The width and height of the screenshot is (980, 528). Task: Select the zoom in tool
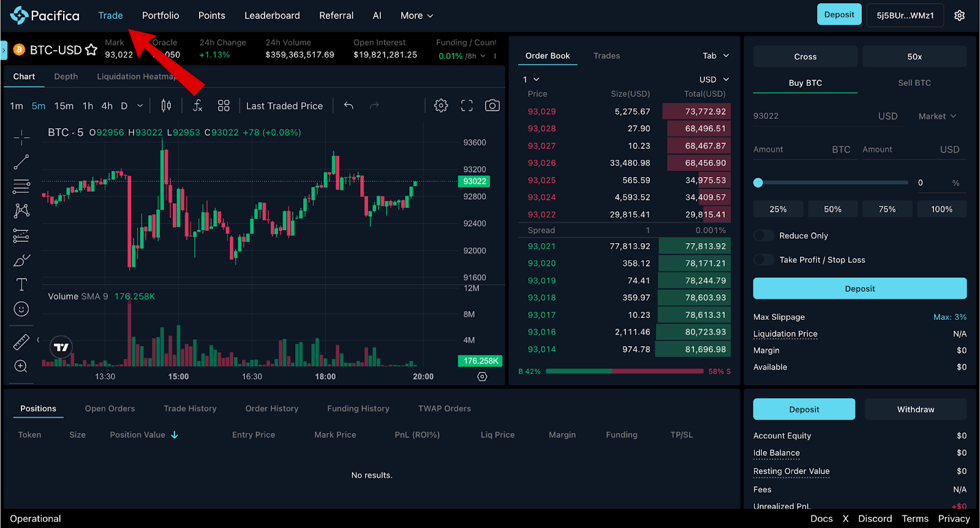pyautogui.click(x=21, y=366)
